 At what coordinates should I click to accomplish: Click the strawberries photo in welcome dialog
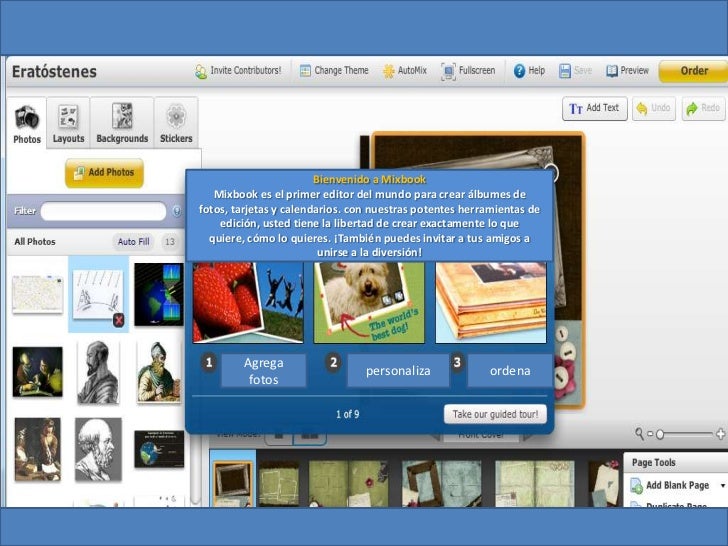(248, 303)
